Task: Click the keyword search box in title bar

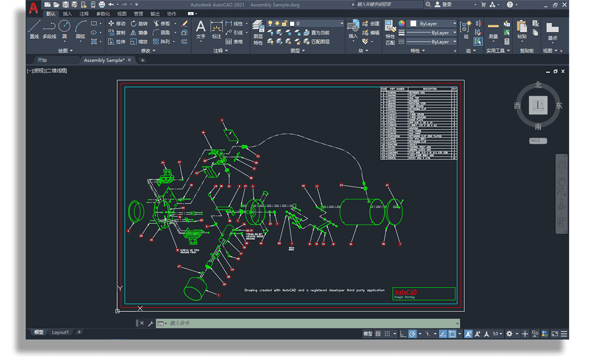Action: (389, 4)
